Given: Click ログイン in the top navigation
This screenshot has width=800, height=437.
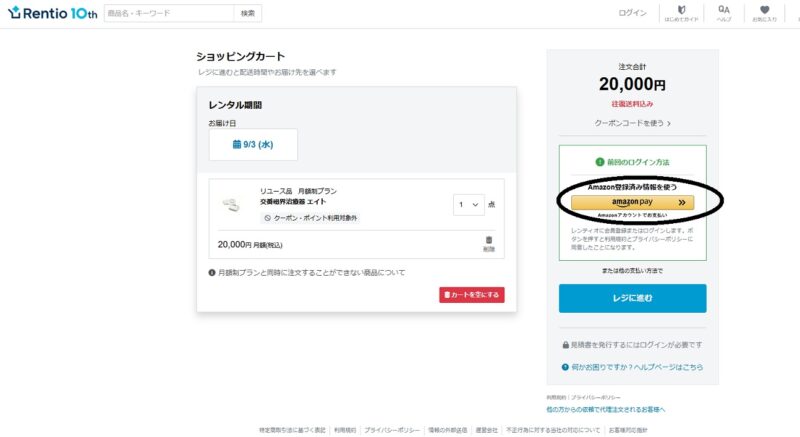Looking at the screenshot, I should 633,13.
